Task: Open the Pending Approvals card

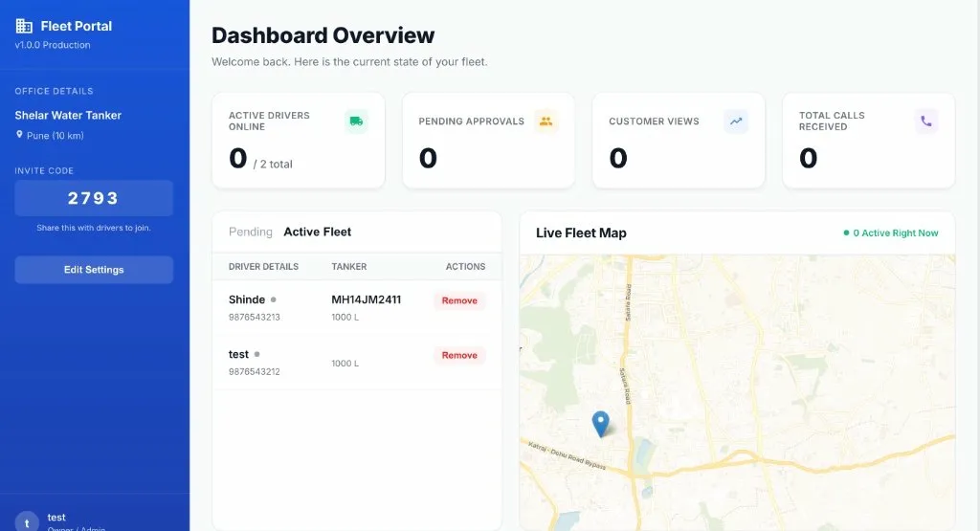Action: click(x=489, y=141)
